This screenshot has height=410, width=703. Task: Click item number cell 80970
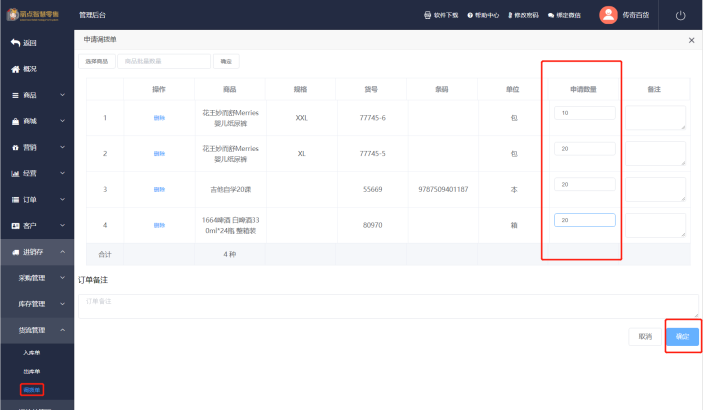(x=372, y=226)
